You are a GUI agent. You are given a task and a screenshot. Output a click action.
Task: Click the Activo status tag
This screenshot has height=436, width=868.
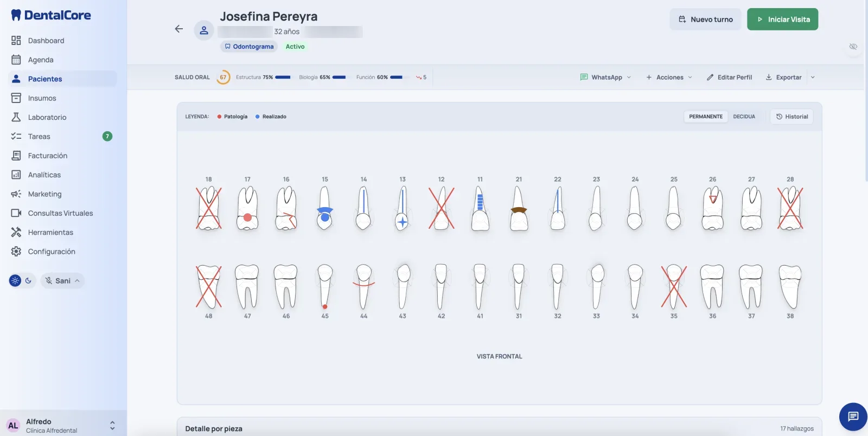(295, 47)
